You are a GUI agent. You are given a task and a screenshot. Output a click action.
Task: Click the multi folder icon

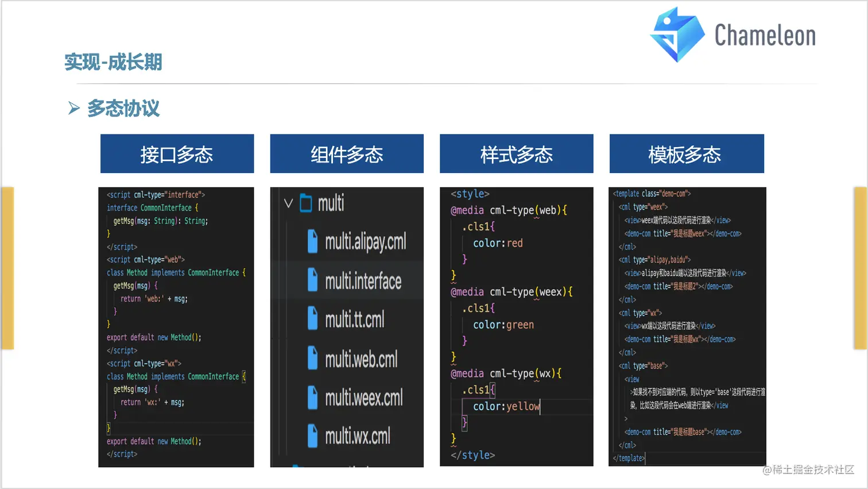click(306, 203)
